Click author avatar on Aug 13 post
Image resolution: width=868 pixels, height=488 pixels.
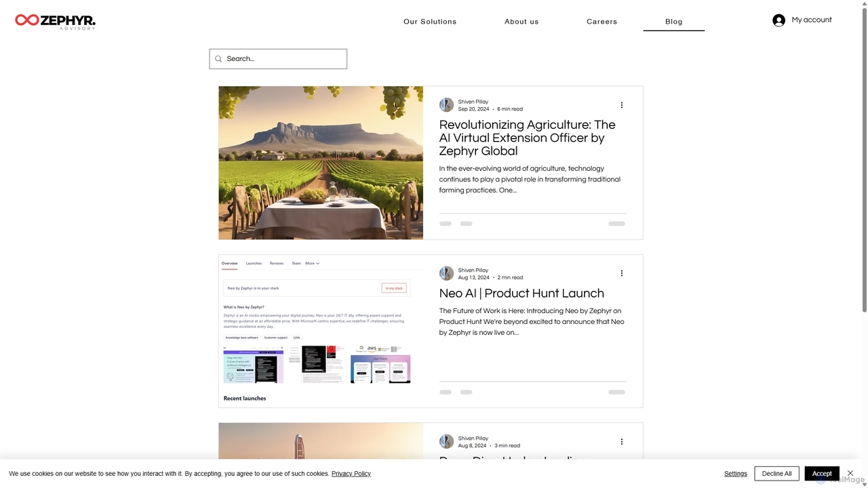pos(446,273)
